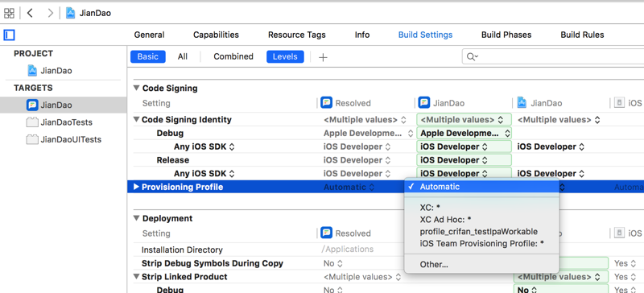Switch the filter to All settings
Image resolution: width=644 pixels, height=293 pixels.
[x=183, y=56]
